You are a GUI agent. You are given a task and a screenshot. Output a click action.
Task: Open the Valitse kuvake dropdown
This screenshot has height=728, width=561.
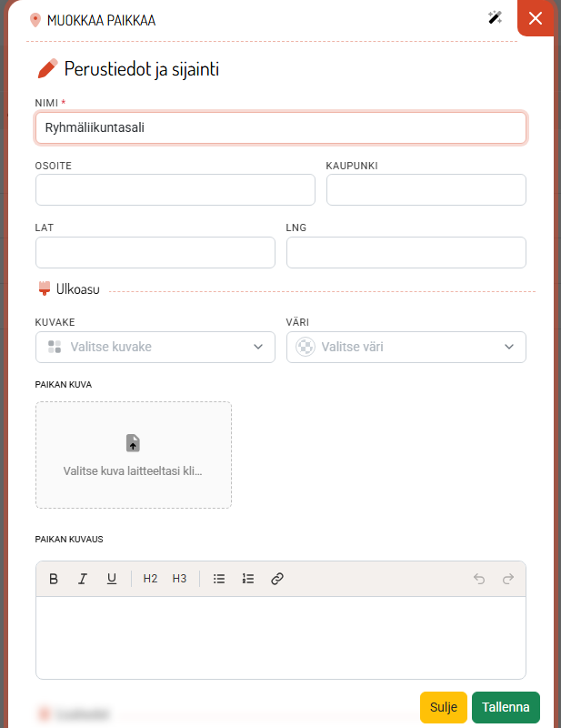click(155, 347)
